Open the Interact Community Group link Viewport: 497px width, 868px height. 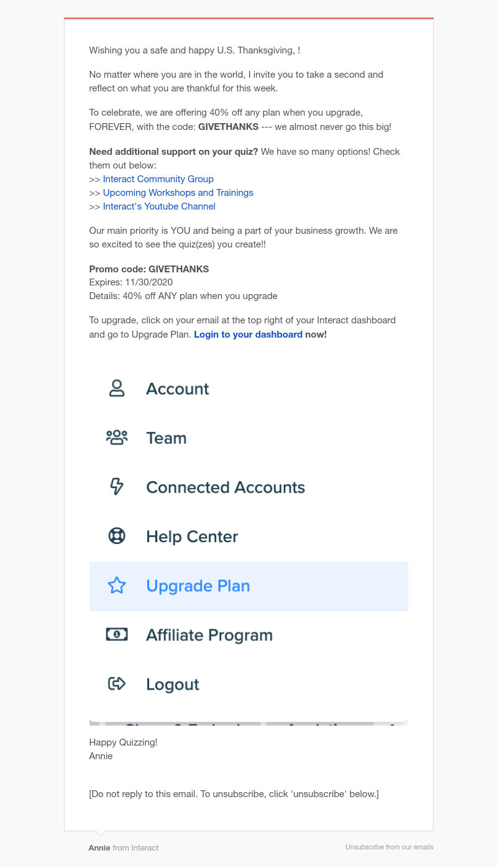click(158, 179)
